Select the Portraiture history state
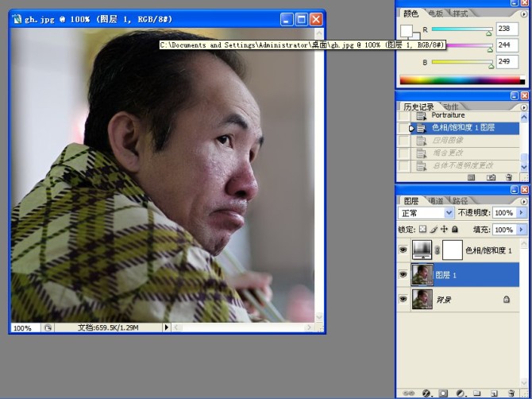This screenshot has width=532, height=399. [x=448, y=116]
